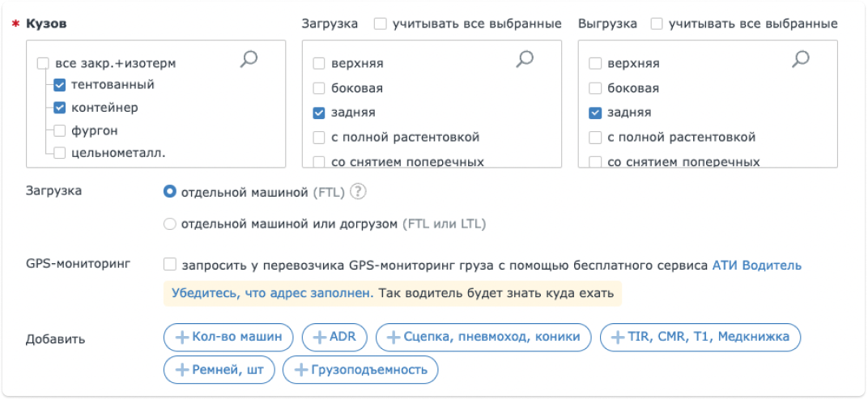Click the search magnifier in Кузов list

click(x=249, y=58)
